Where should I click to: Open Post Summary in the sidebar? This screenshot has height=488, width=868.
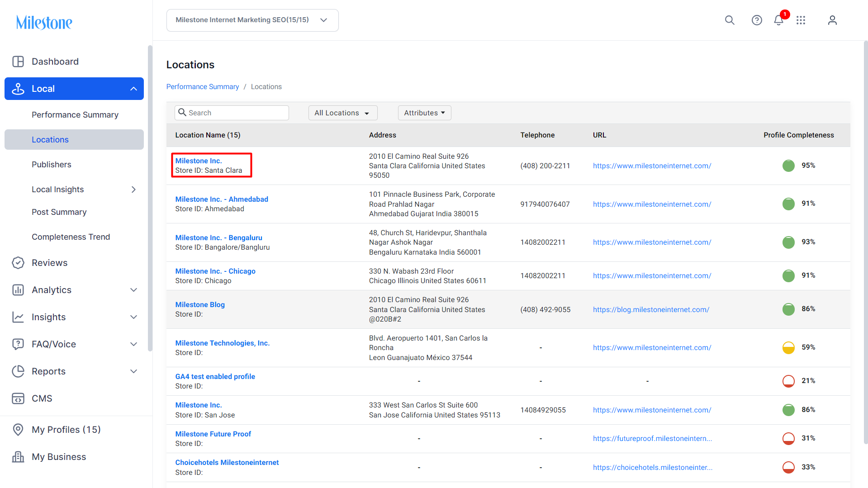[59, 212]
